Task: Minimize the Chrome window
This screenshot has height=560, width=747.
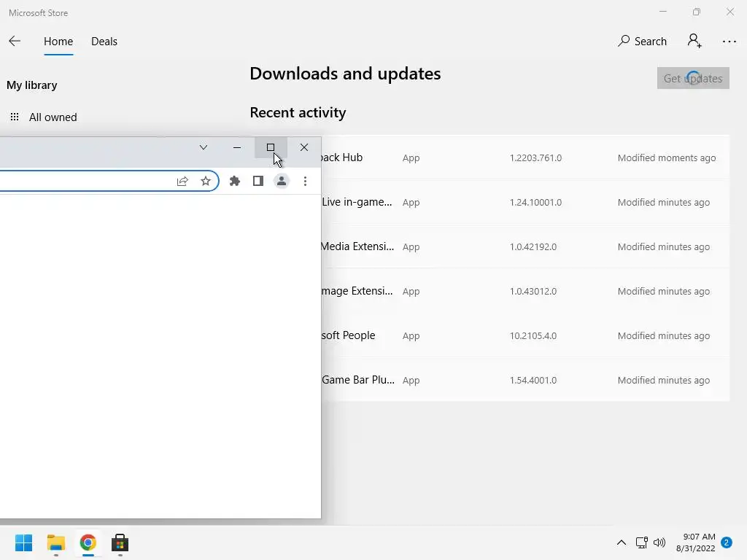Action: pos(237,147)
